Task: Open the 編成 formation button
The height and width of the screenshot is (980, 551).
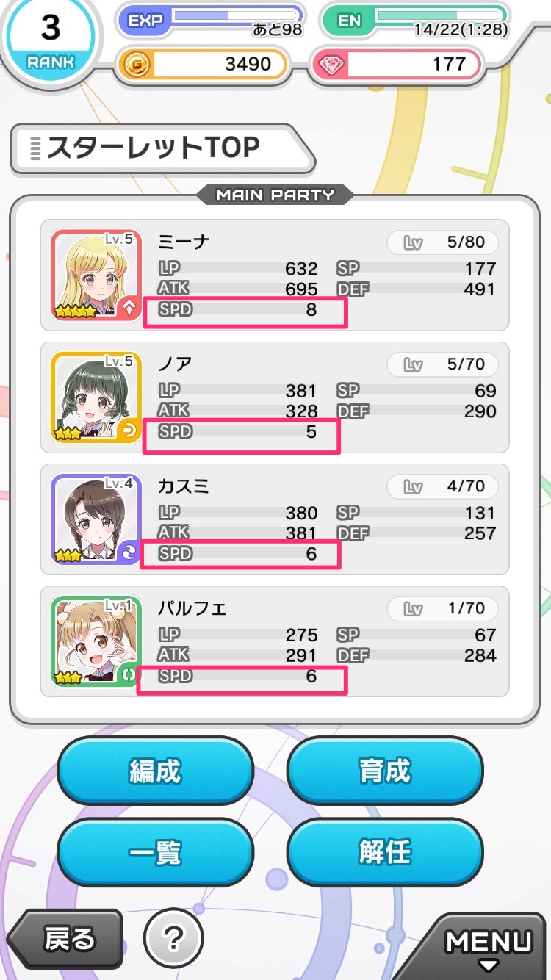Action: (x=155, y=771)
